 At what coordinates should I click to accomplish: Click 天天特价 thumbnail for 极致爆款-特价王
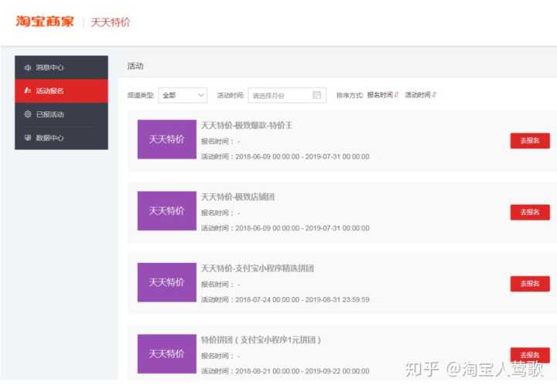point(167,139)
